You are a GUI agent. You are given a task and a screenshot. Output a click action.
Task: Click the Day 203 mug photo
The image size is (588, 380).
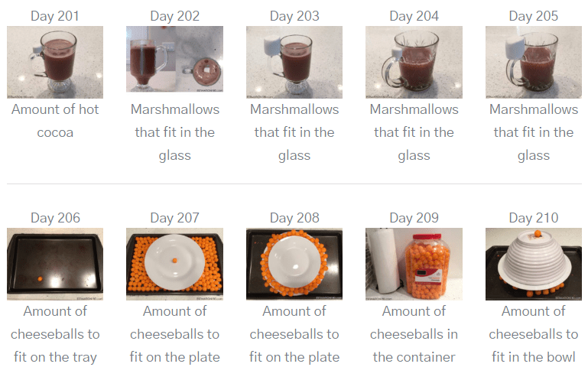pyautogui.click(x=294, y=62)
